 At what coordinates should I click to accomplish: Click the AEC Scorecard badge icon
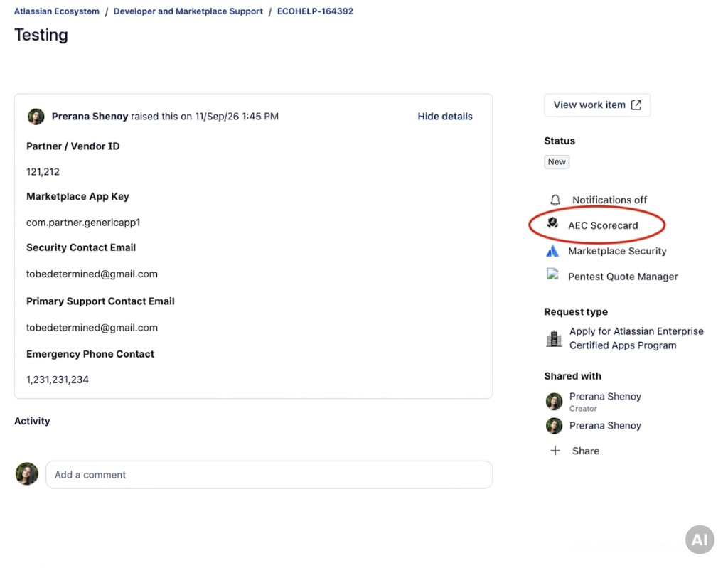552,223
